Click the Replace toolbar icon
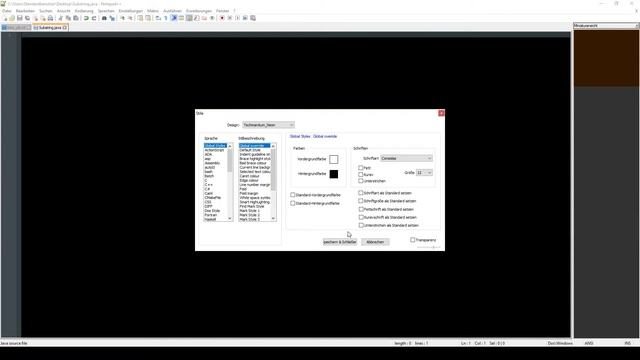 click(x=112, y=18)
